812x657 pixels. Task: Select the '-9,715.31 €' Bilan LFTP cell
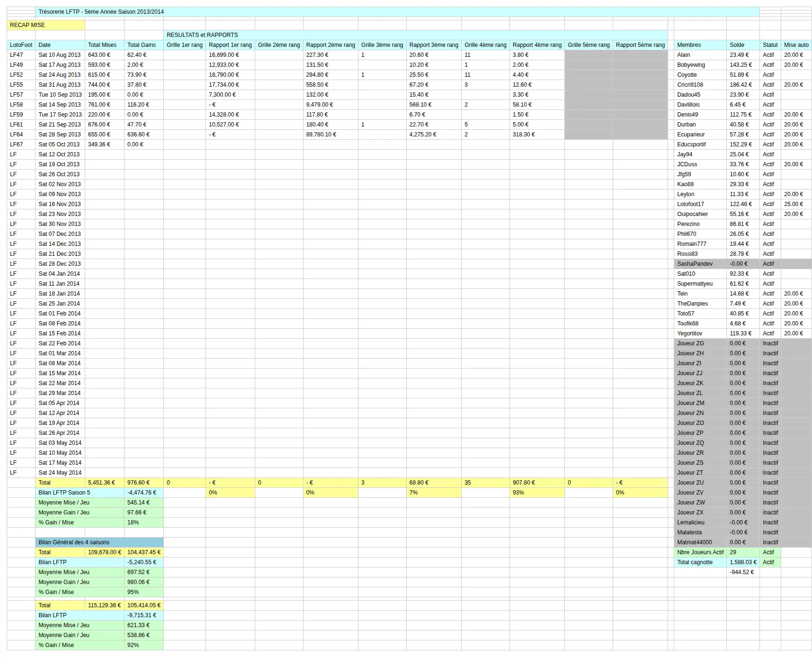pyautogui.click(x=144, y=615)
